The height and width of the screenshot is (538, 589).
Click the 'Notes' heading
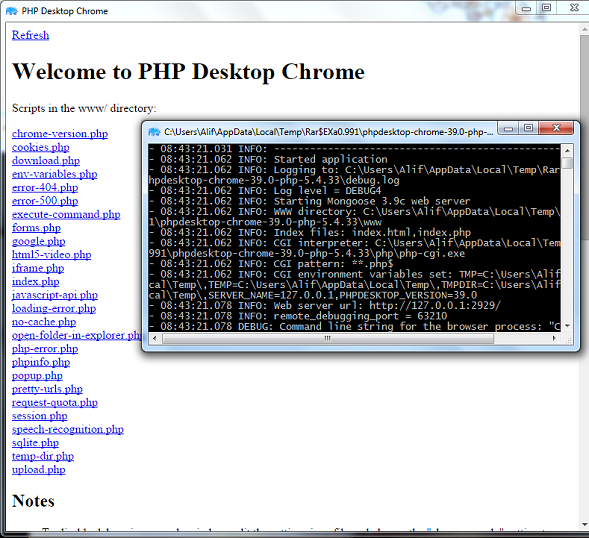33,501
